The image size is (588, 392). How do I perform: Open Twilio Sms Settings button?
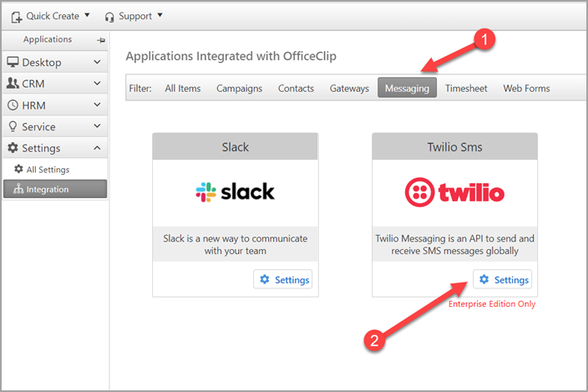coord(503,279)
